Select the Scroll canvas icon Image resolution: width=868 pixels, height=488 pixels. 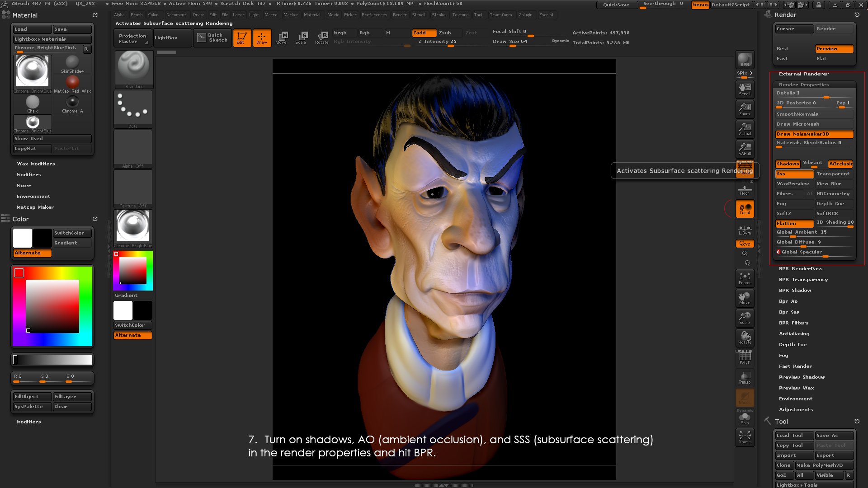pos(745,89)
